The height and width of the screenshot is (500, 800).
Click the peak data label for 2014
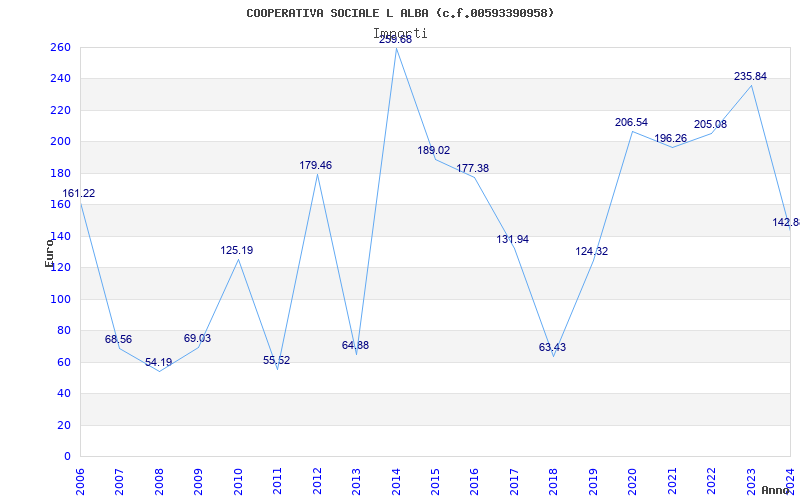tap(395, 39)
